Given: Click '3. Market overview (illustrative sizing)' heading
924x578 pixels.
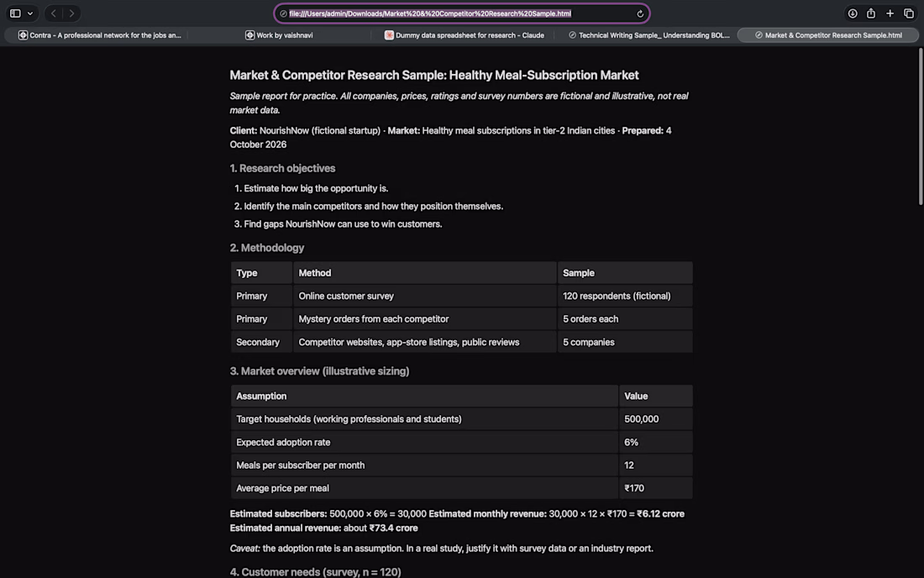Looking at the screenshot, I should (319, 371).
